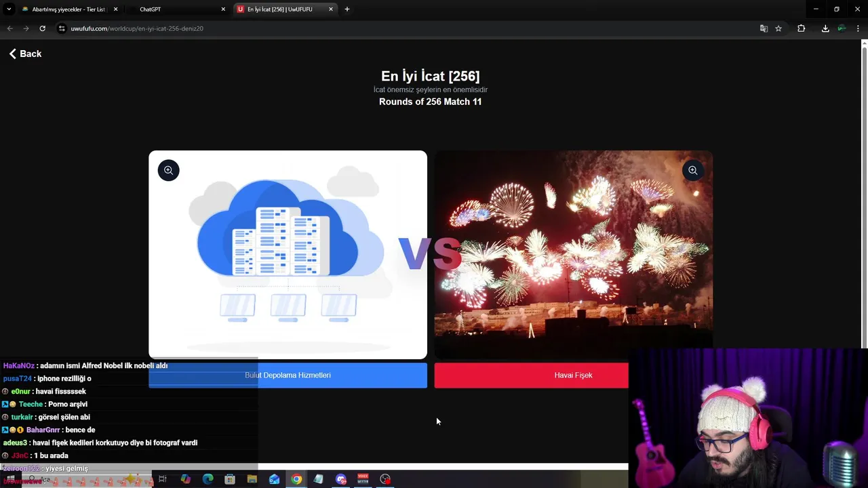Image resolution: width=868 pixels, height=488 pixels.
Task: Open Microsoft Edge from taskbar
Action: tap(208, 479)
